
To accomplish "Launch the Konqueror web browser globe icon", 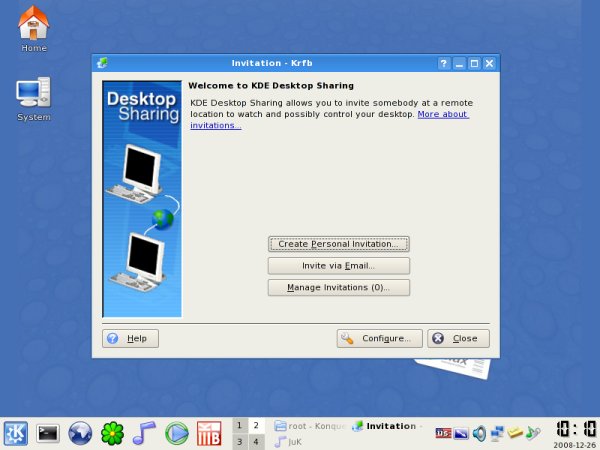I will point(80,434).
